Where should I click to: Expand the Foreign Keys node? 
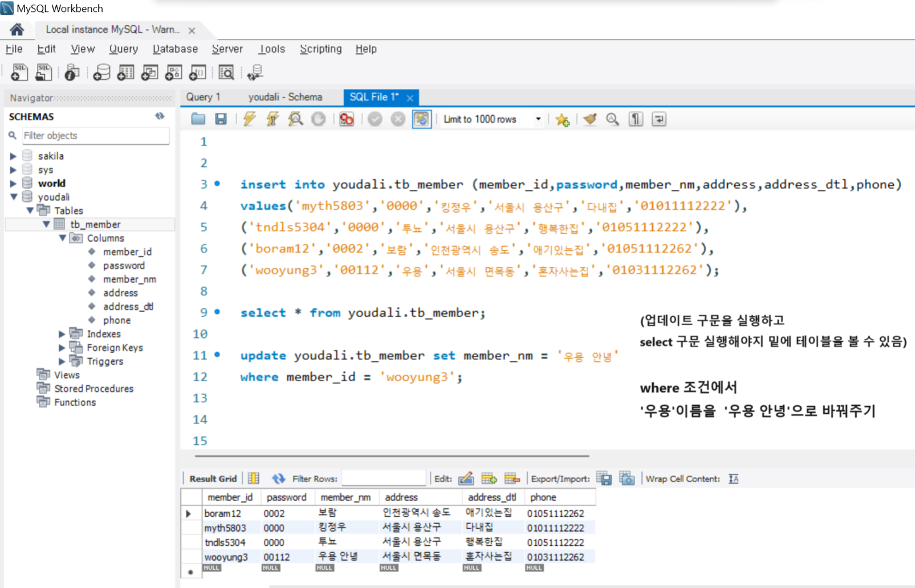(62, 348)
